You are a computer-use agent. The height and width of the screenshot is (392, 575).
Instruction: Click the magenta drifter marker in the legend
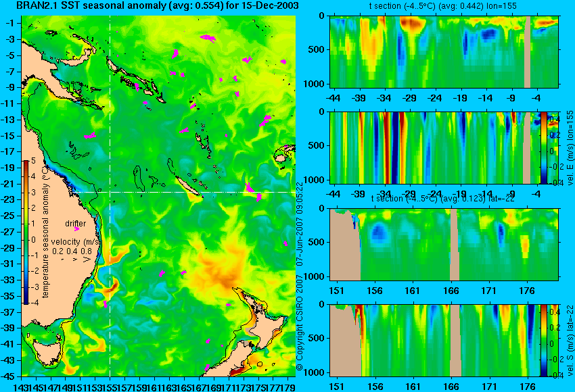(x=76, y=229)
